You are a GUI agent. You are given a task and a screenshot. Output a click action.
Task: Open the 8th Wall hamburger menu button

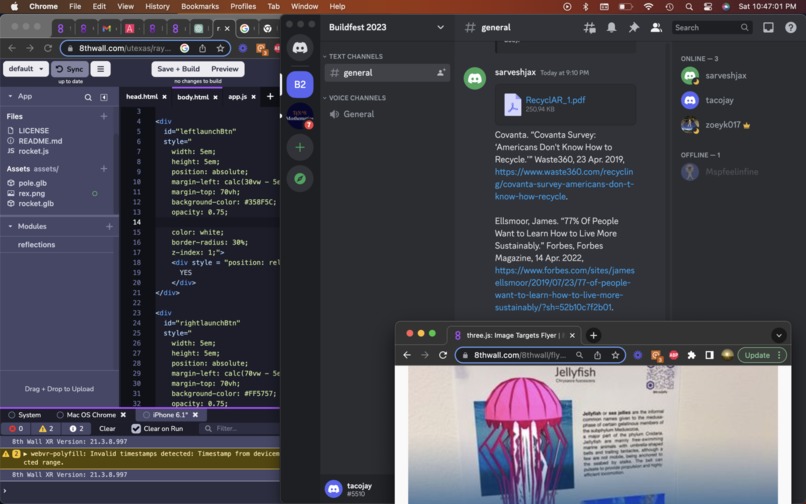(101, 69)
